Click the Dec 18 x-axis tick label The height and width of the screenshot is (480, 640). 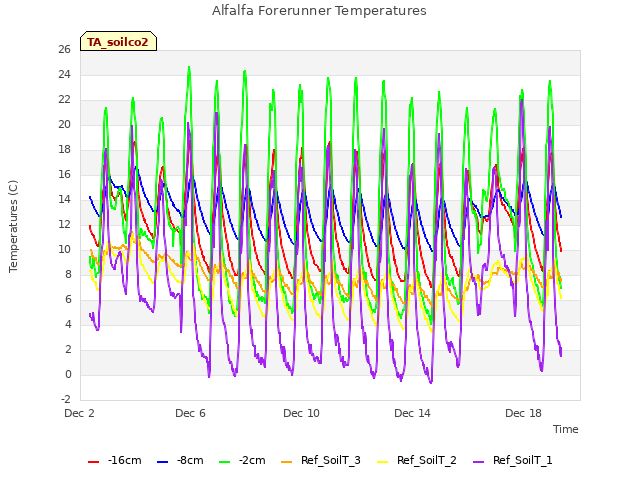(x=523, y=413)
